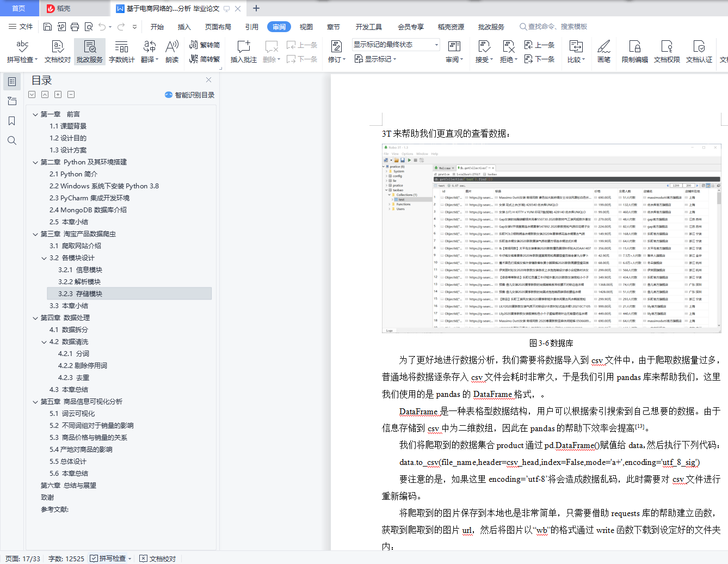This screenshot has width=728, height=564.
Task: Collapse the 第三章 淘宝产品数据爬虫 tree node
Action: pos(35,234)
